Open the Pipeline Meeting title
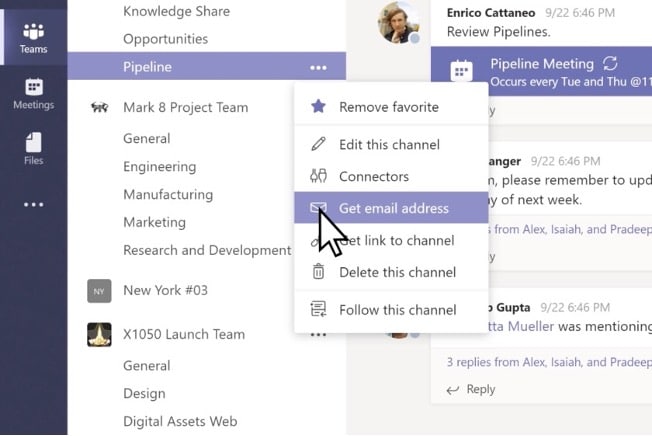The width and height of the screenshot is (652, 436). coord(542,64)
